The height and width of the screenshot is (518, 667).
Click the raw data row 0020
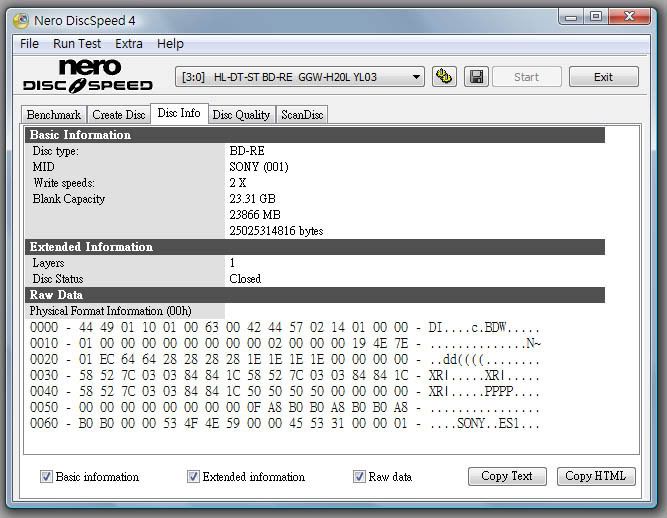click(285, 359)
